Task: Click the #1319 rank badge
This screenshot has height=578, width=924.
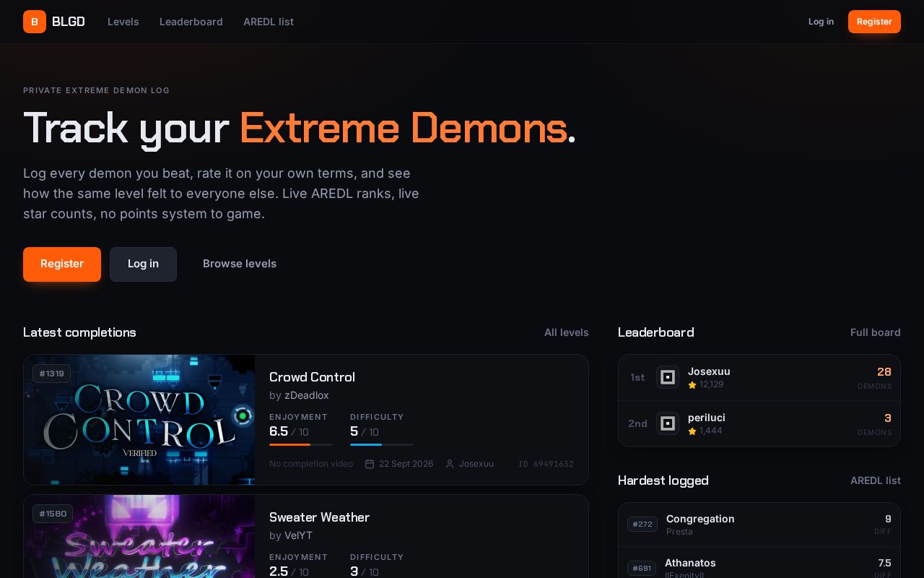Action: coord(51,374)
